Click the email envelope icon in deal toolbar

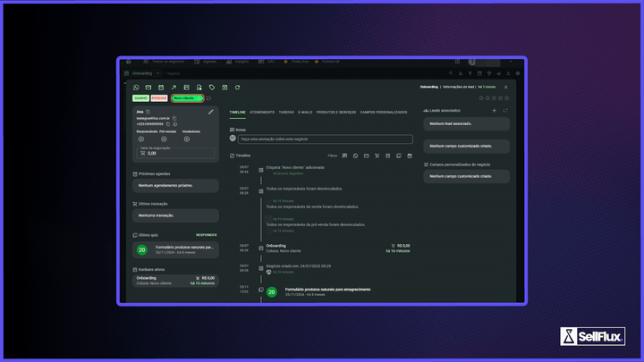tap(148, 88)
